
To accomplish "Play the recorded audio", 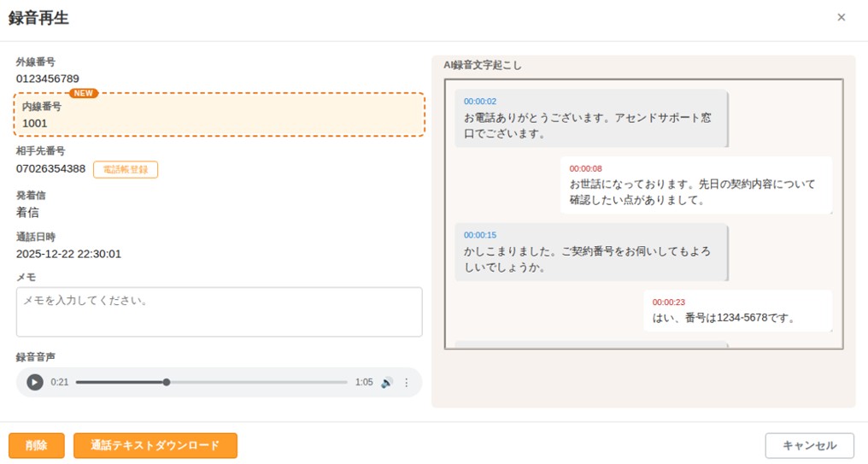I will 34,382.
